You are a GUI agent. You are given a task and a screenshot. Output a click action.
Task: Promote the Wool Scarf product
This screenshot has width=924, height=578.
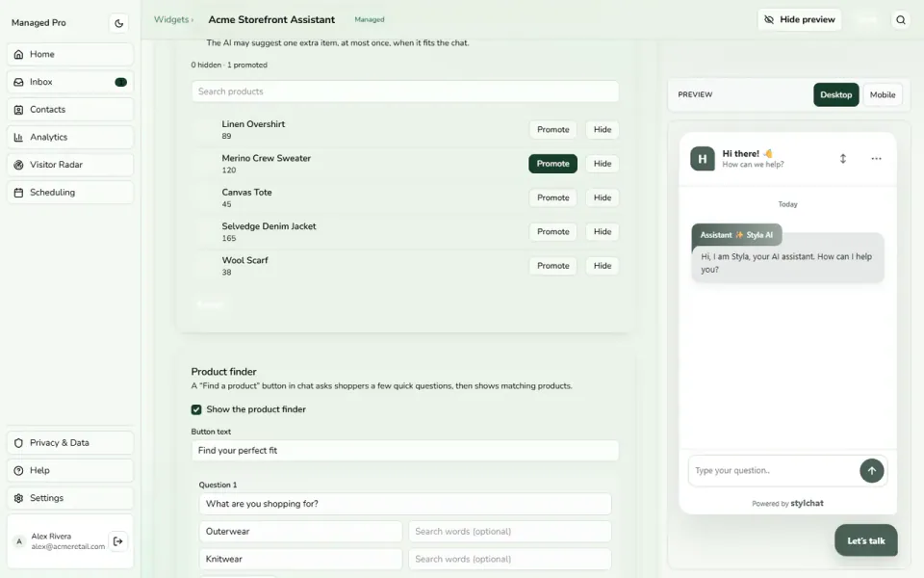552,266
